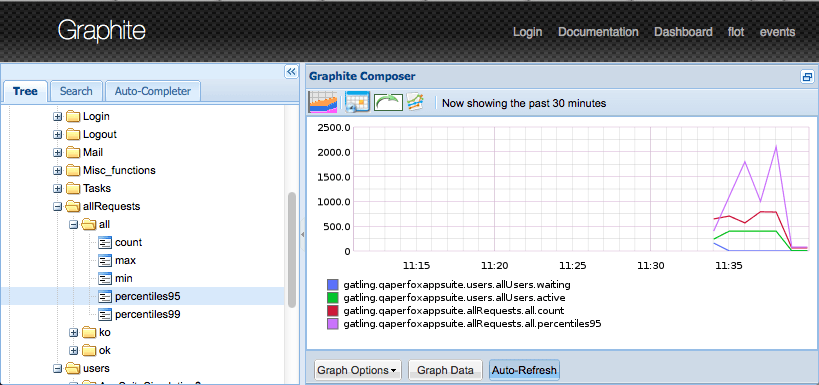
Task: Click the Tasks folder icon
Action: click(x=73, y=188)
